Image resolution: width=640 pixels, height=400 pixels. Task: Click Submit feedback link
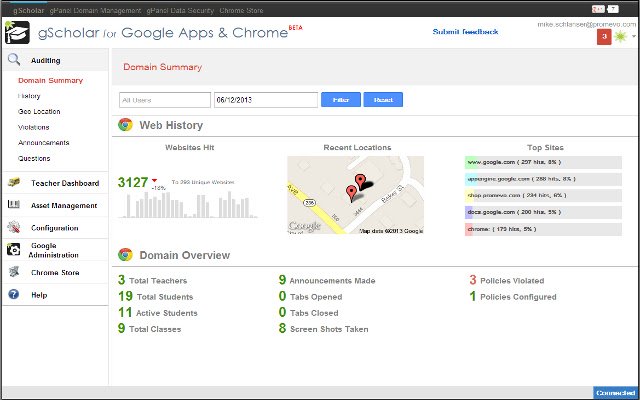(x=465, y=31)
